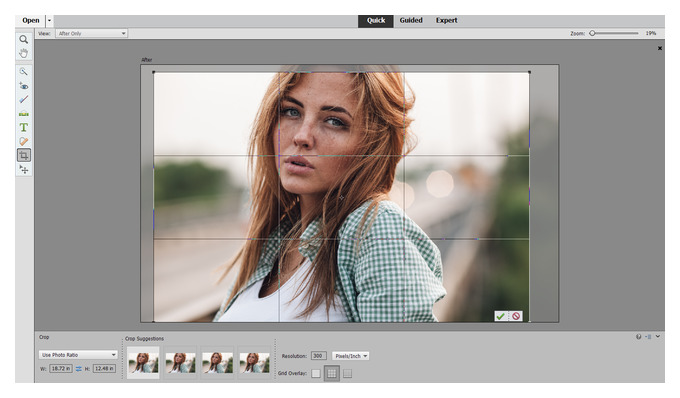Expand the Open button arrow menu
This screenshot has width=680, height=398.
pos(49,20)
